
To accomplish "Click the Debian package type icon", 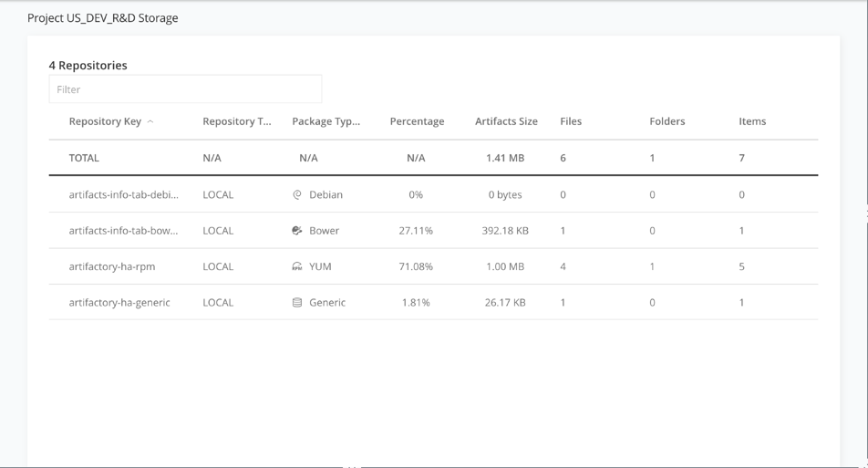I will point(297,194).
